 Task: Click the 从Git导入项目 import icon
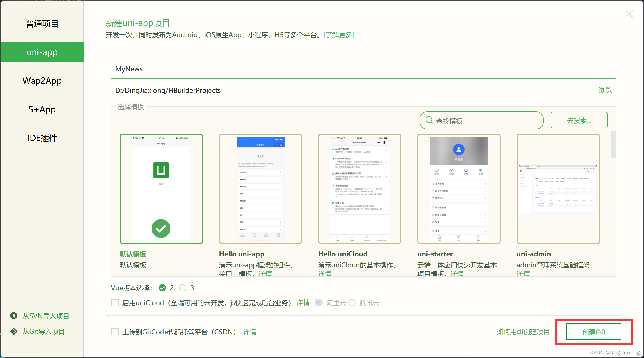[14, 331]
